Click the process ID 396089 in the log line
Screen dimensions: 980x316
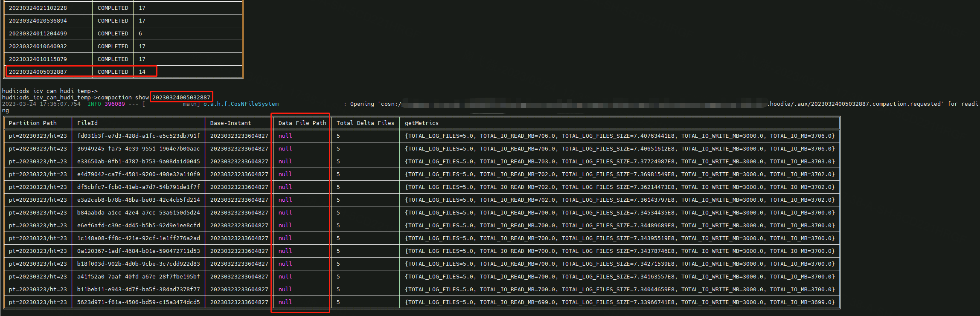(115, 104)
